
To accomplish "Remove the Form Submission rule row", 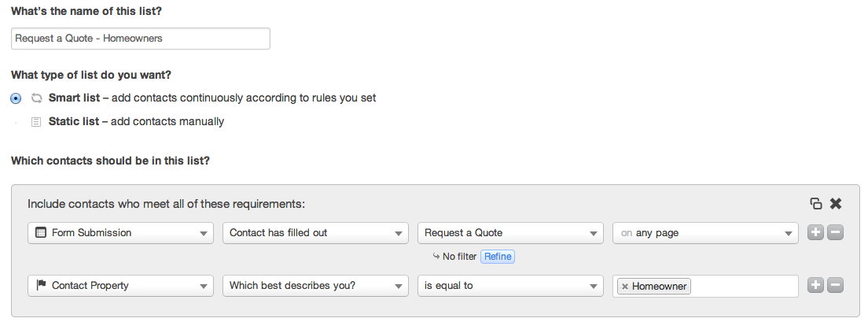I will point(836,233).
